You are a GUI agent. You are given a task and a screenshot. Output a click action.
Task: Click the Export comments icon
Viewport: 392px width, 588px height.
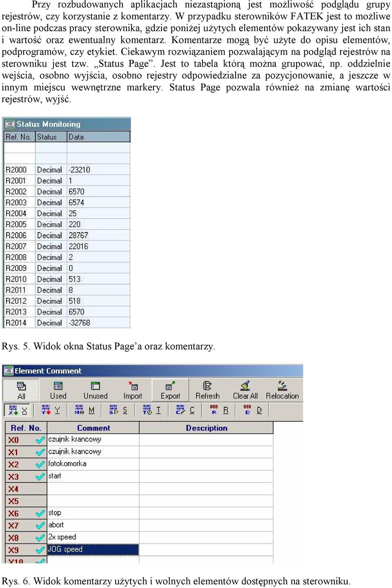click(x=170, y=390)
